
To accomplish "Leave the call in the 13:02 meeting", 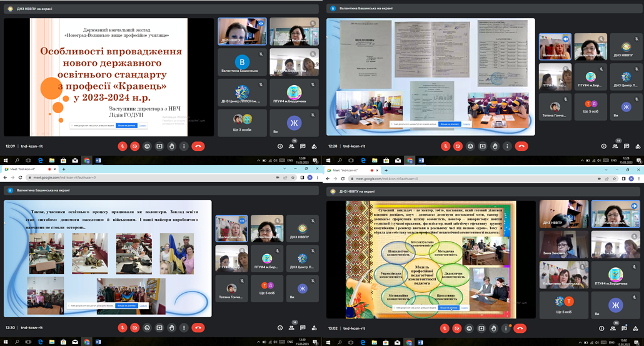I will click(520, 328).
